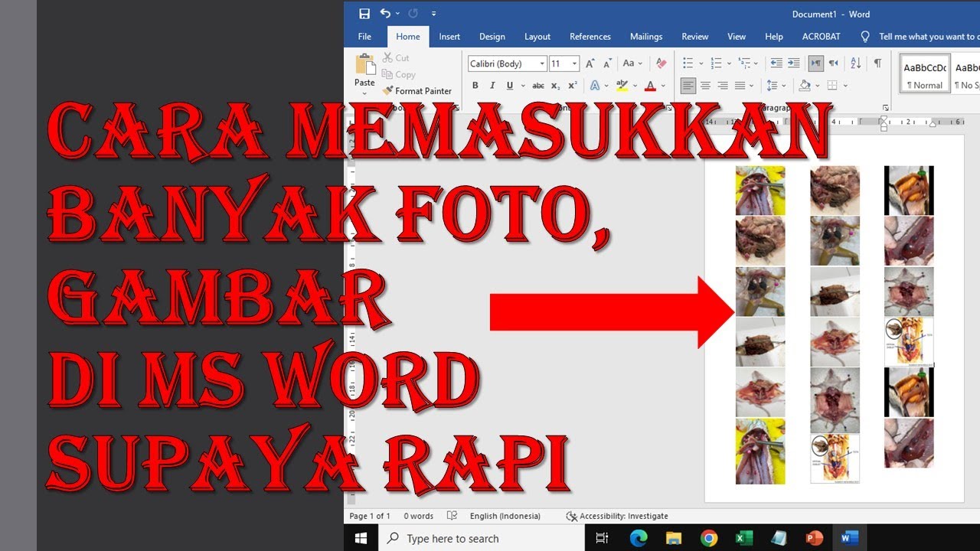Toggle Bold formatting
Screen dimensions: 980x551
pyautogui.click(x=475, y=86)
